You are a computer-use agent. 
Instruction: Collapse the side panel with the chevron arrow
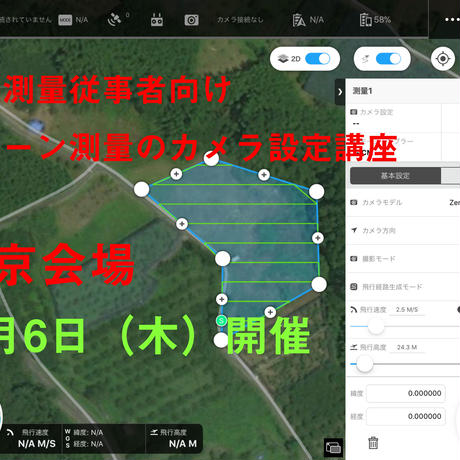pyautogui.click(x=340, y=92)
